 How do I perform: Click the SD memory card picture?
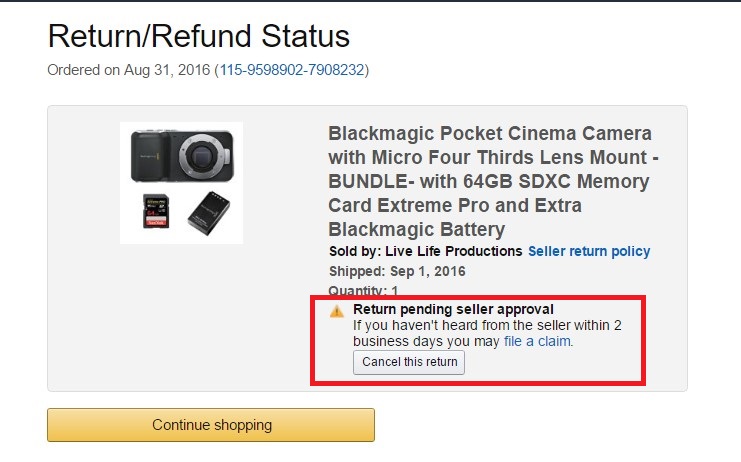[x=154, y=211]
